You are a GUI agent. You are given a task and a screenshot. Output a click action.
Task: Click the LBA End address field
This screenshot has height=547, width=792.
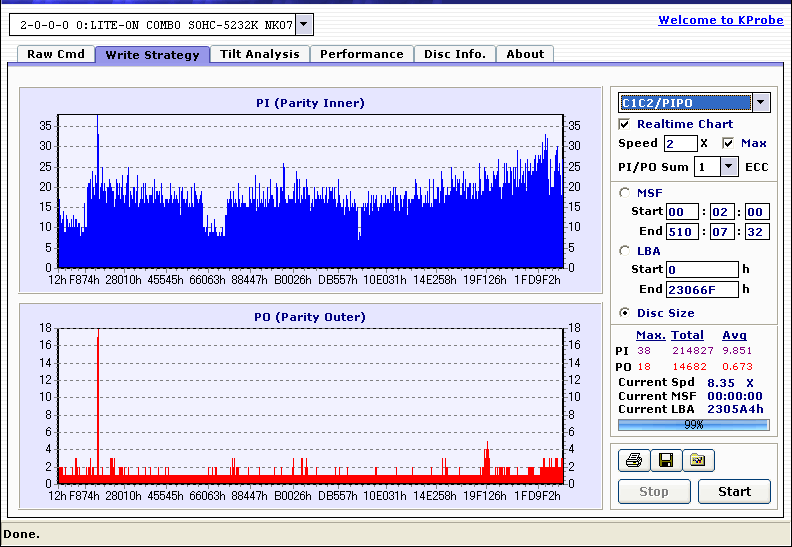pyautogui.click(x=702, y=290)
